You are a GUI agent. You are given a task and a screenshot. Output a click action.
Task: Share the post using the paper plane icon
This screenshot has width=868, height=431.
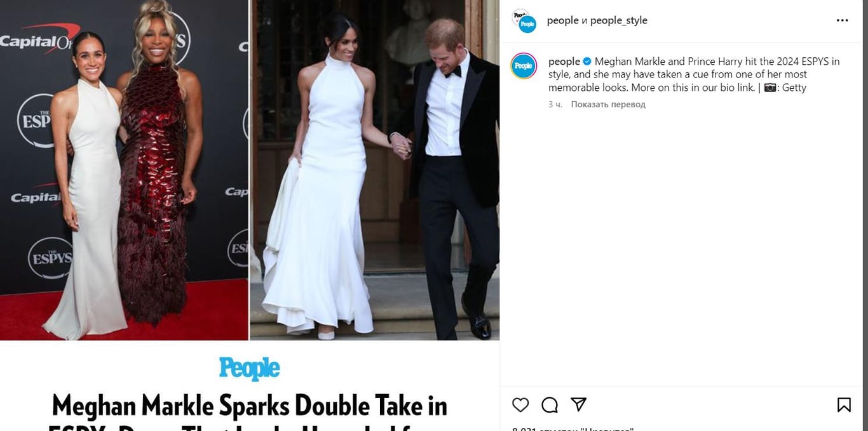click(x=578, y=404)
